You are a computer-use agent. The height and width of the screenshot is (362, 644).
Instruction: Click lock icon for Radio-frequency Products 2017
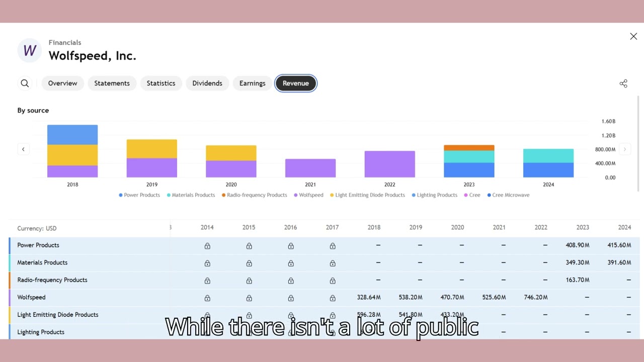[x=333, y=281]
